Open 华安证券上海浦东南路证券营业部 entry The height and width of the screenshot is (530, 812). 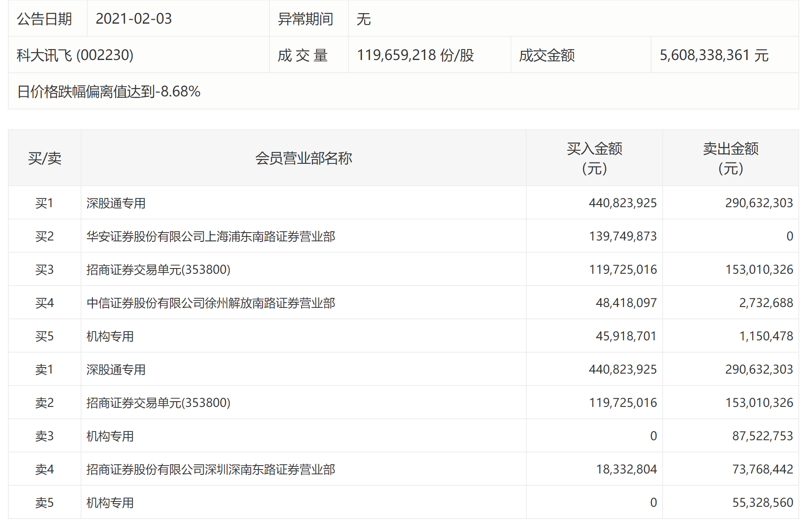211,237
